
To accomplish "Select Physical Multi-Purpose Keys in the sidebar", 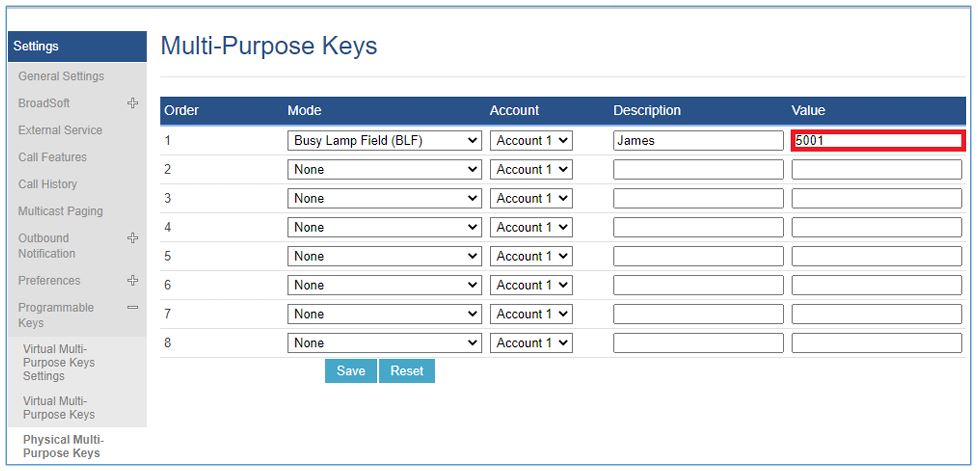I will tap(63, 446).
